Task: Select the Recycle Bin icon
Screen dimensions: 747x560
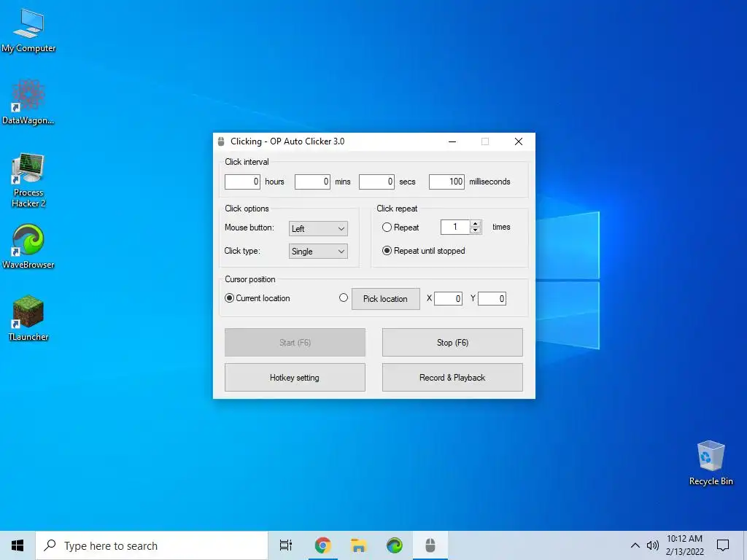Action: pos(711,463)
